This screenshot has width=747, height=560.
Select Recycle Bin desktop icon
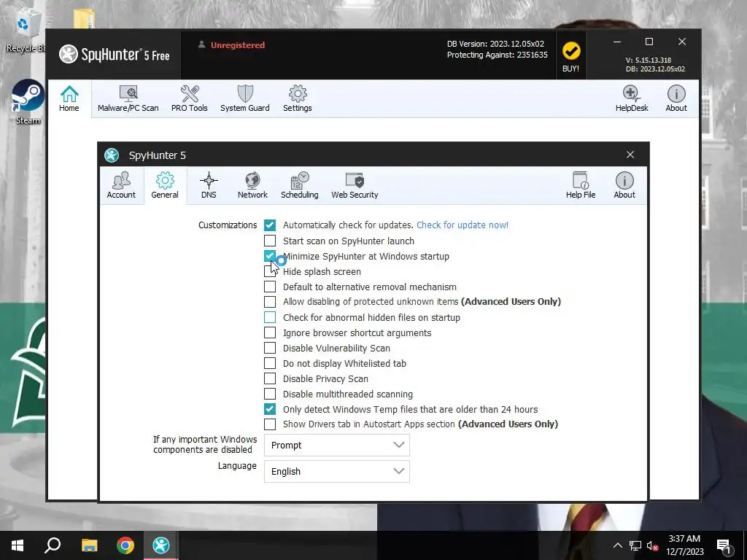25,31
